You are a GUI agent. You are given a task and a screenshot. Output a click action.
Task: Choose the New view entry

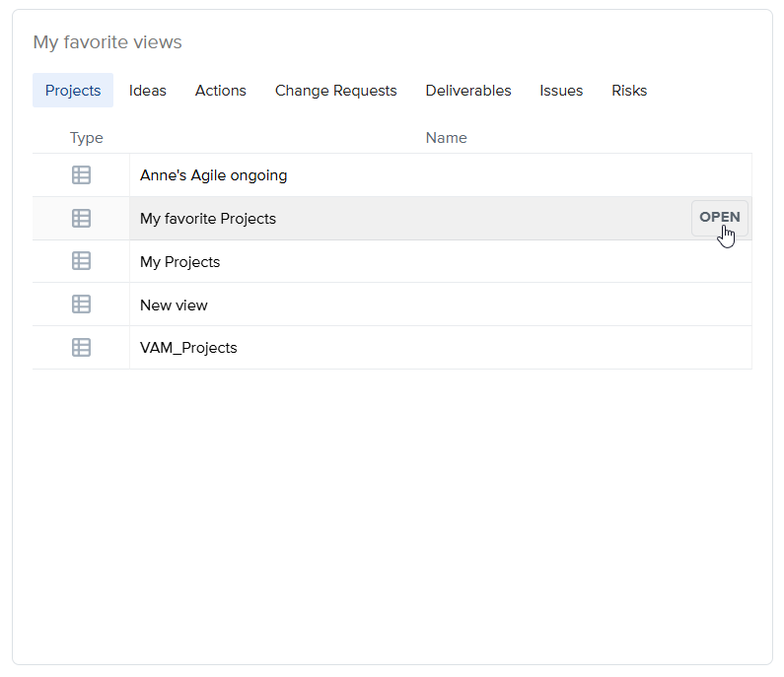coord(174,305)
